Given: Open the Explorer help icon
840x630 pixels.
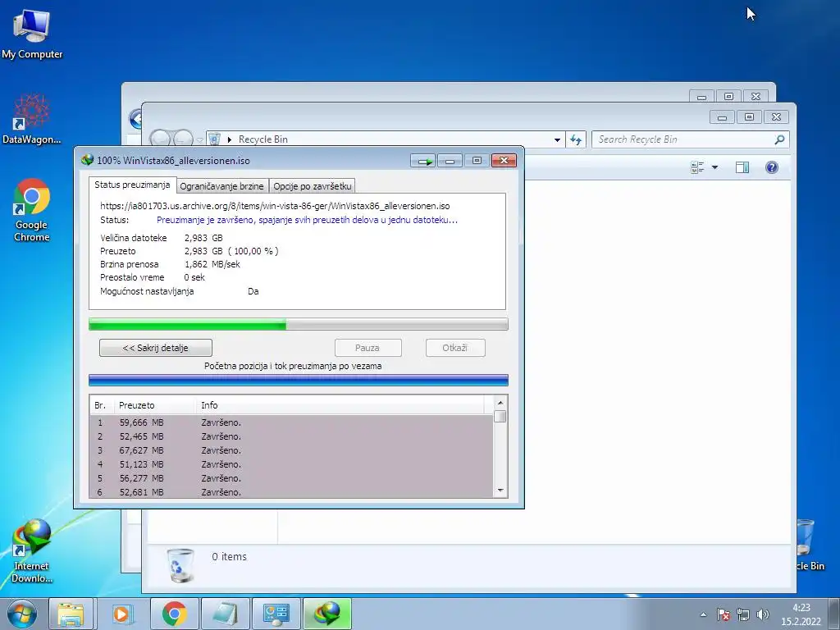Looking at the screenshot, I should 771,167.
